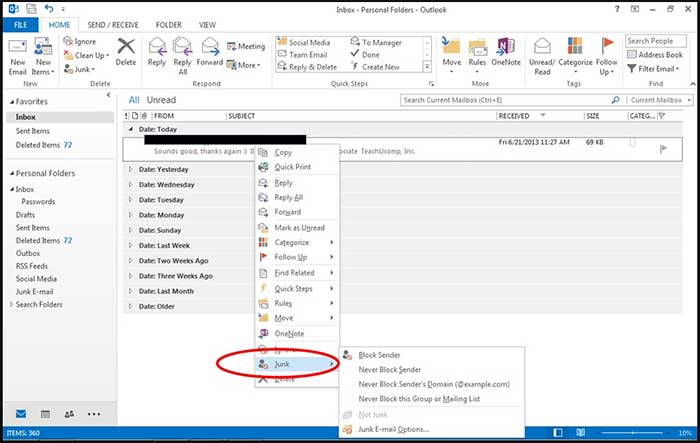700x443 pixels.
Task: Open the FILE tab
Action: pos(21,25)
